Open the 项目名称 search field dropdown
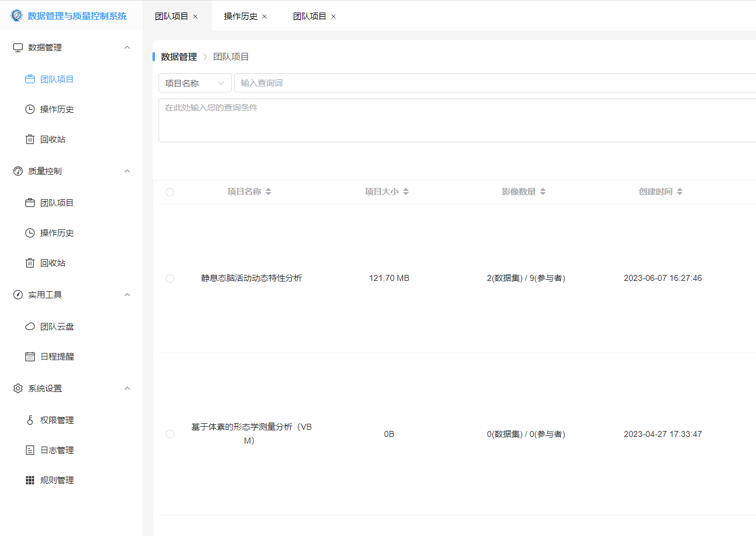Screen dimensions: 756x536 point(195,83)
